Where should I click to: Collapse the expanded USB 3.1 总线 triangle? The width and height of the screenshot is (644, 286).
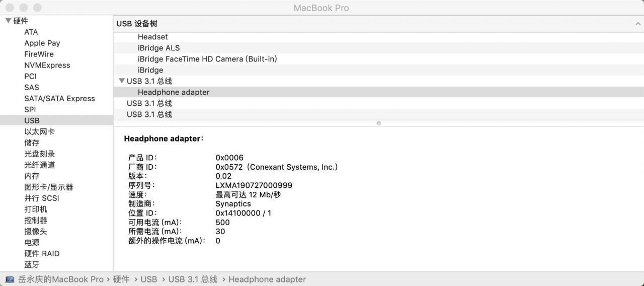pos(121,81)
